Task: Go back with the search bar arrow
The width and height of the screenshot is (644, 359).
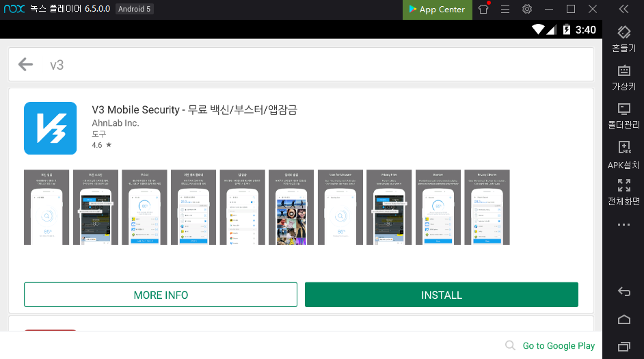Action: click(x=25, y=64)
